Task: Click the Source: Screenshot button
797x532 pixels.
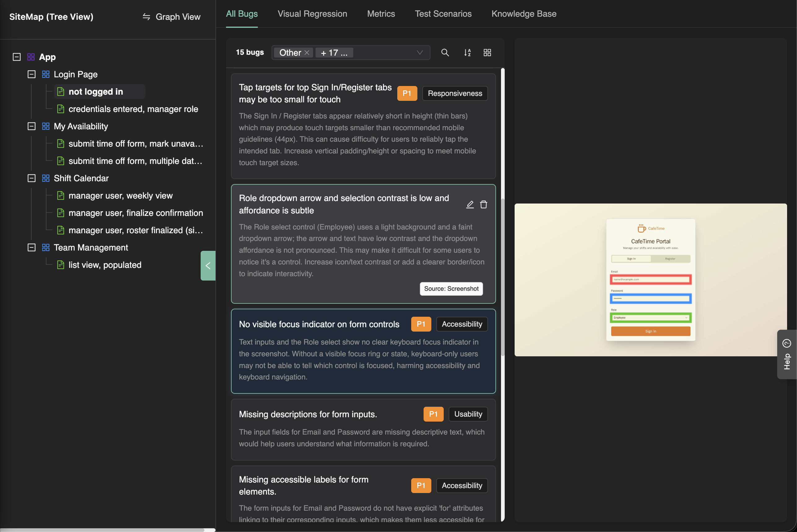Action: [x=451, y=289]
